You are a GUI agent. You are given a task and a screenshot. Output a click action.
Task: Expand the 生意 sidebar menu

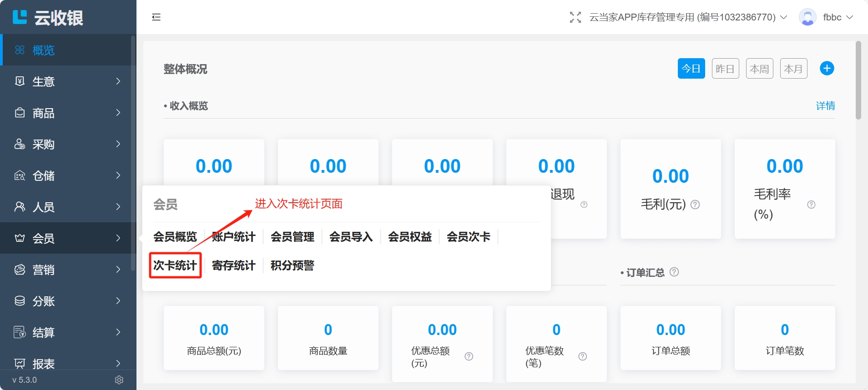pos(68,81)
